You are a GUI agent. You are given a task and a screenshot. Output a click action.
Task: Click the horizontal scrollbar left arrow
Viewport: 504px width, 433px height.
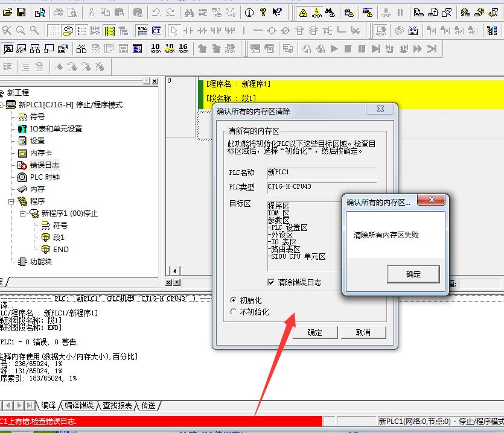click(x=174, y=271)
